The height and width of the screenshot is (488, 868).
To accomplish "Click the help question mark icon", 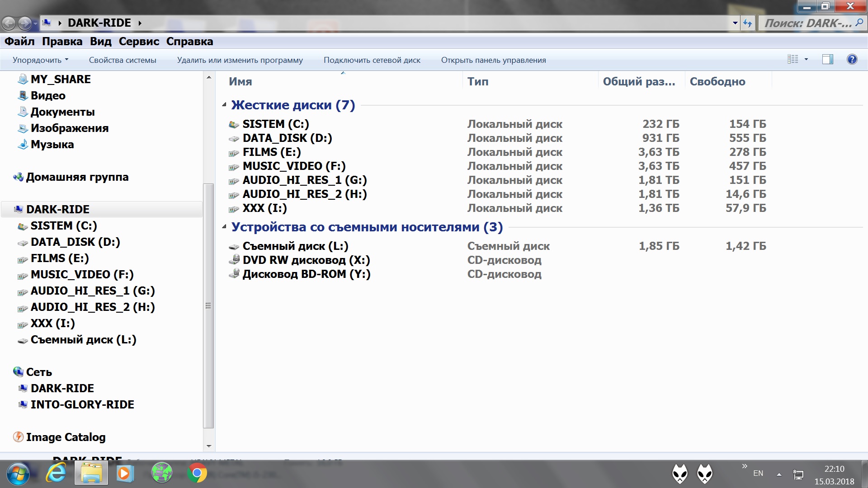I will [852, 59].
